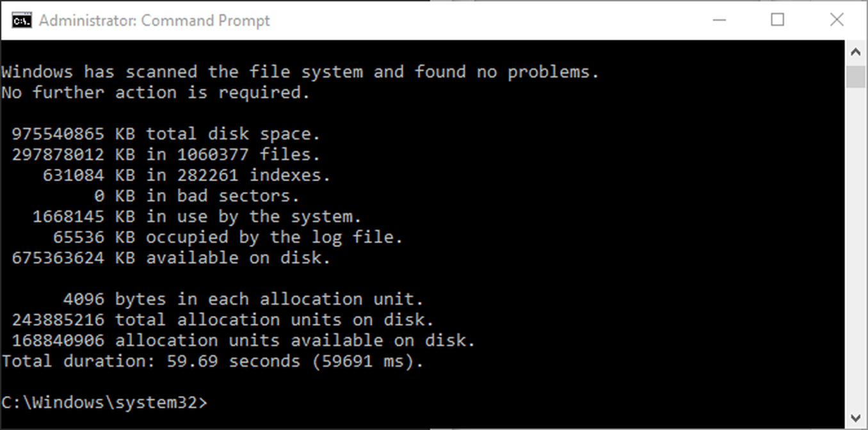This screenshot has width=868, height=430.
Task: Click the 'No further action is required' line
Action: coord(156,93)
